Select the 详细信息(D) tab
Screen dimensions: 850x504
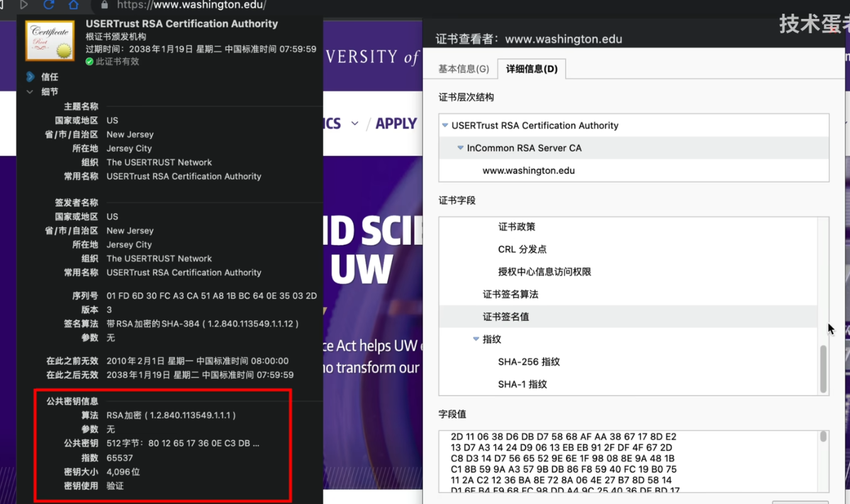(x=532, y=69)
